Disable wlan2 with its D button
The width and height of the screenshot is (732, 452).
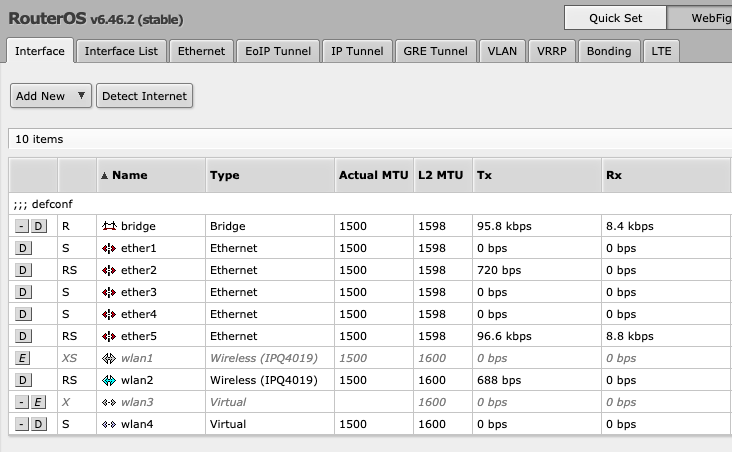point(23,381)
